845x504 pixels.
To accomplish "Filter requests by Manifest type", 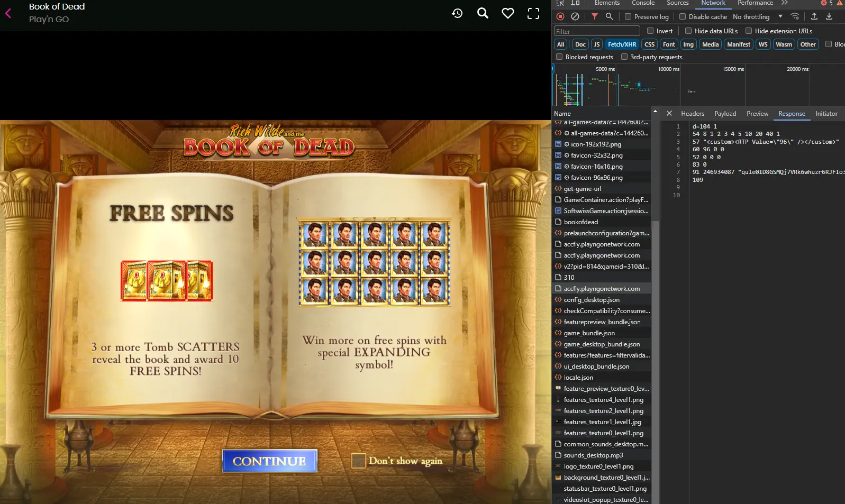I will 739,44.
